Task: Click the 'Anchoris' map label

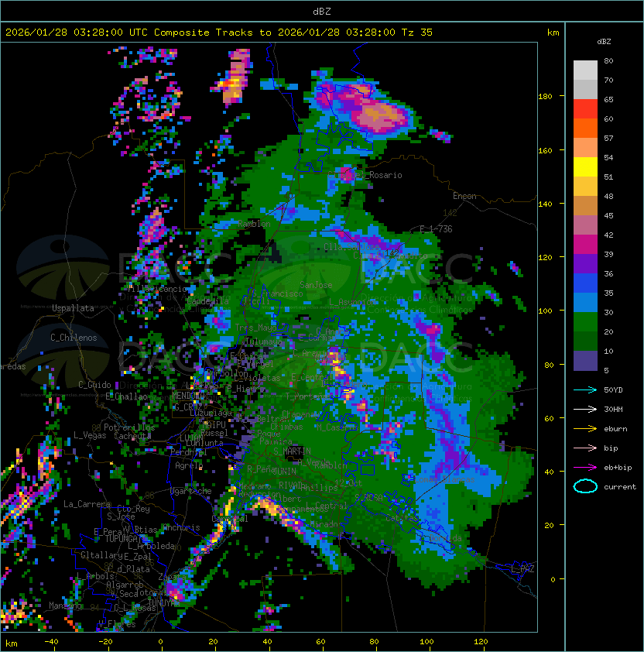Action: click(x=181, y=527)
